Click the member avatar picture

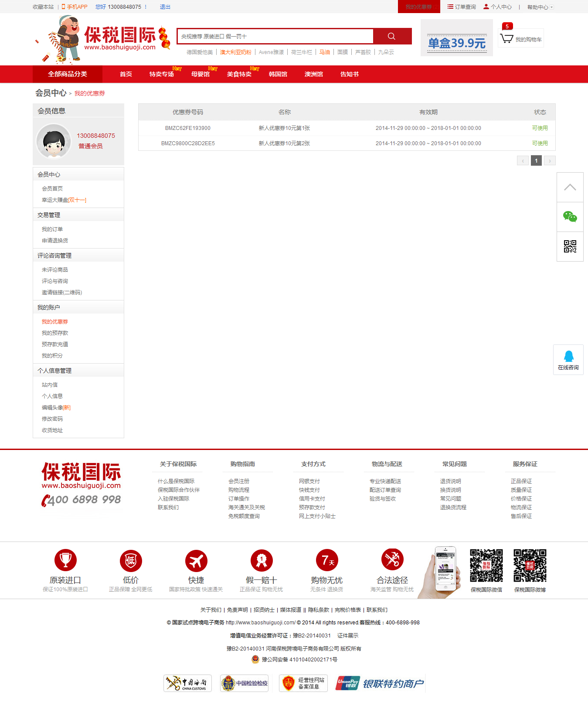[x=54, y=141]
